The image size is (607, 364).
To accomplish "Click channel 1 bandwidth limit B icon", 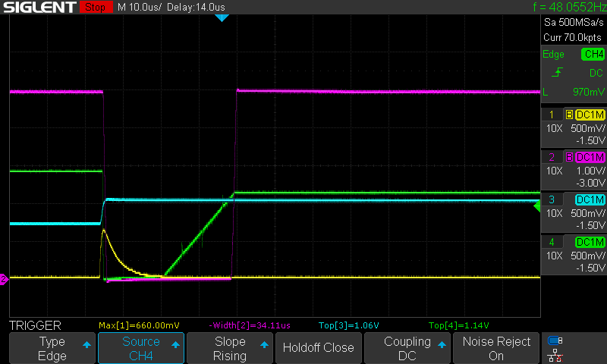I will click(x=569, y=115).
